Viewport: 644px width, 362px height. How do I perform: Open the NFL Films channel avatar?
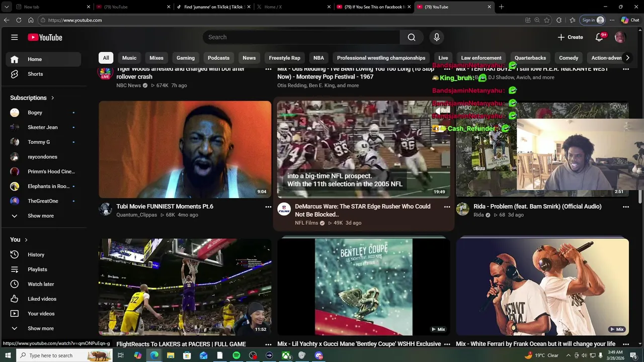[284, 209]
